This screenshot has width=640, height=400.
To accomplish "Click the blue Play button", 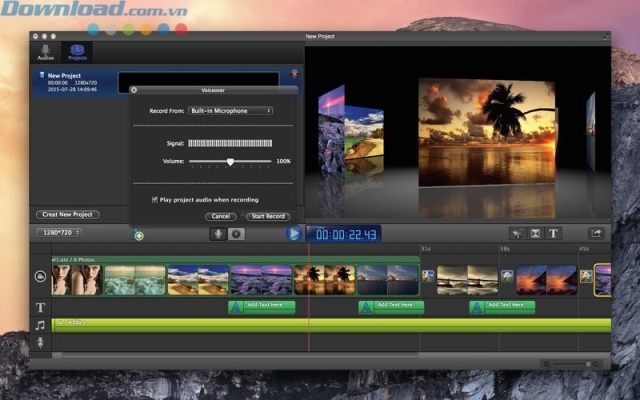I will click(293, 233).
